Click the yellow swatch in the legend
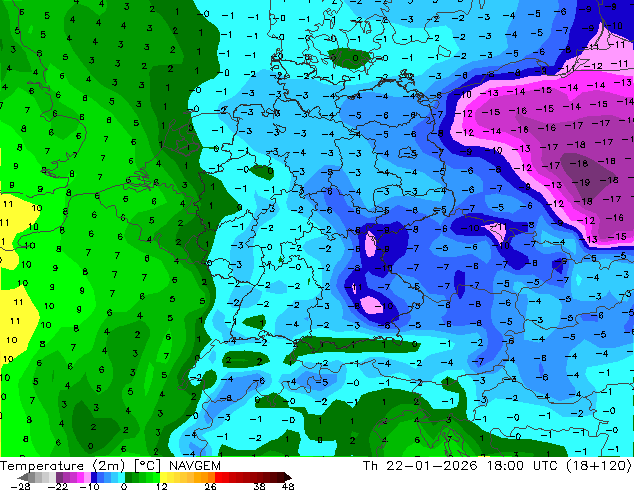The height and width of the screenshot is (490, 634). tap(163, 477)
